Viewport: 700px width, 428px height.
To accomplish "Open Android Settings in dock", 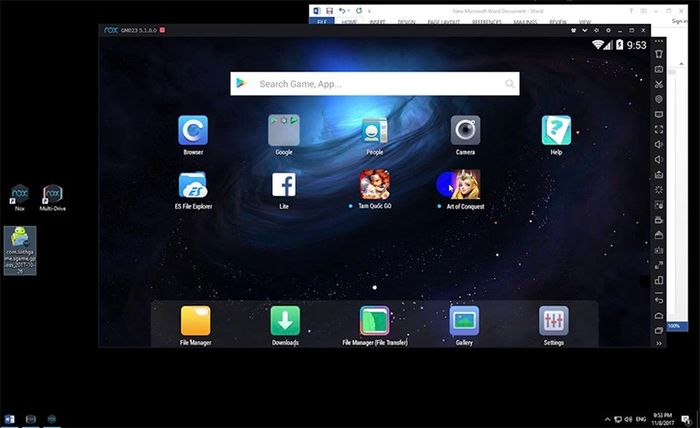I will pyautogui.click(x=554, y=320).
